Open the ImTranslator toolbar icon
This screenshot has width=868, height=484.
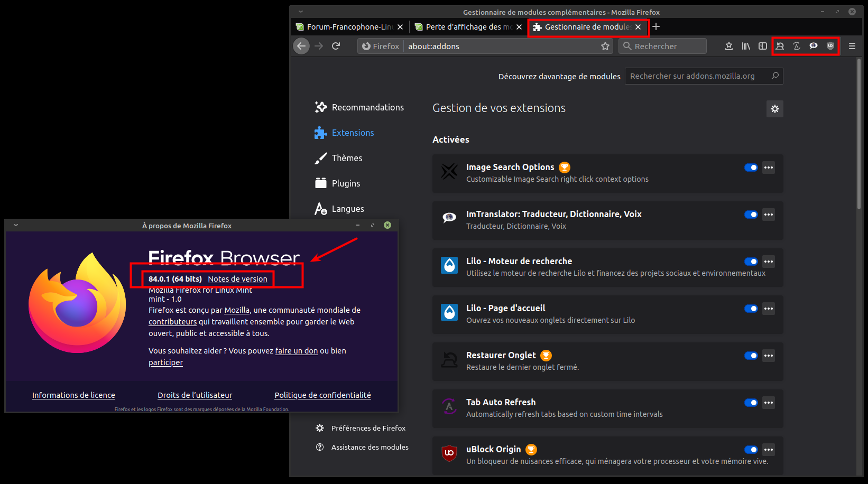(x=814, y=46)
